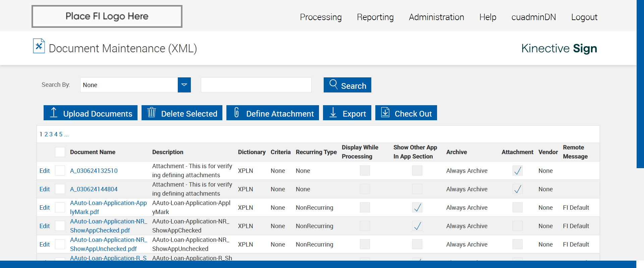
Task: Select the row checkbox for A_030624132510
Action: pyautogui.click(x=60, y=171)
